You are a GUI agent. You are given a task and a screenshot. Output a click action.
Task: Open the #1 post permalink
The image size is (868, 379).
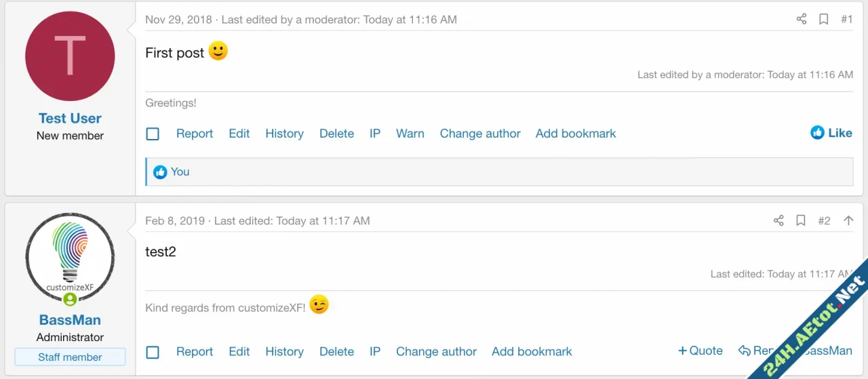(846, 20)
